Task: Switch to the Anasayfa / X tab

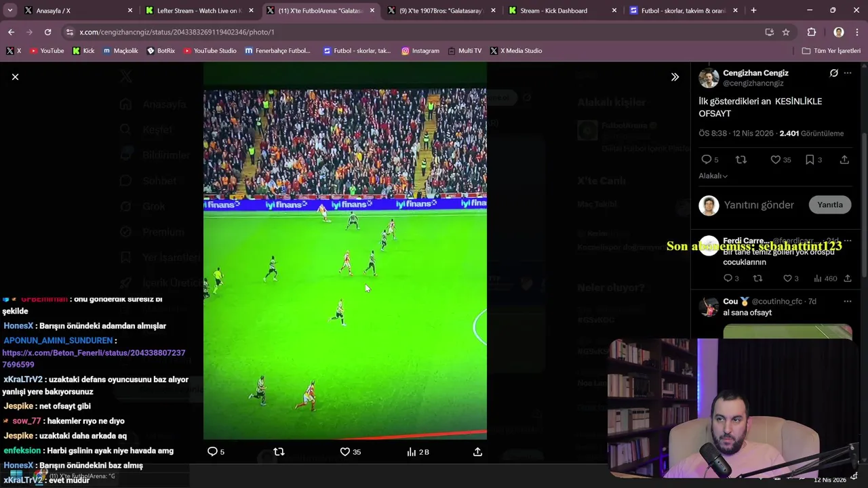Action: pos(77,11)
